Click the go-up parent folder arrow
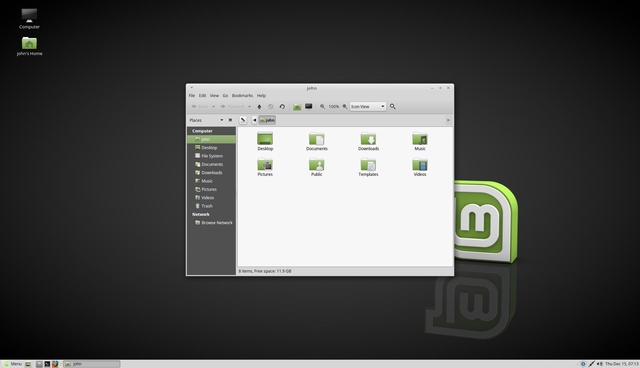This screenshot has width=640, height=368. (259, 106)
